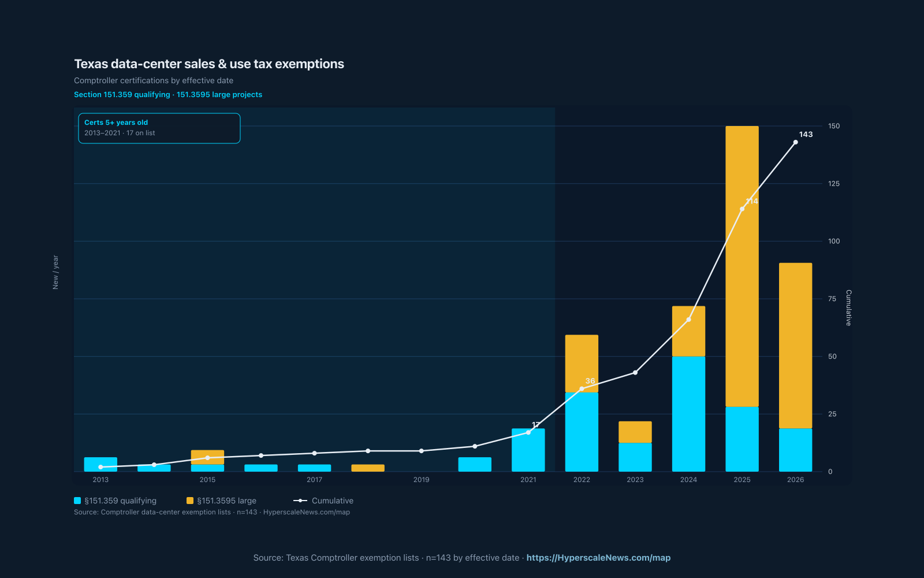The height and width of the screenshot is (578, 924).
Task: Click the small Source: Comptroller data-center exemption lists note
Action: [212, 512]
